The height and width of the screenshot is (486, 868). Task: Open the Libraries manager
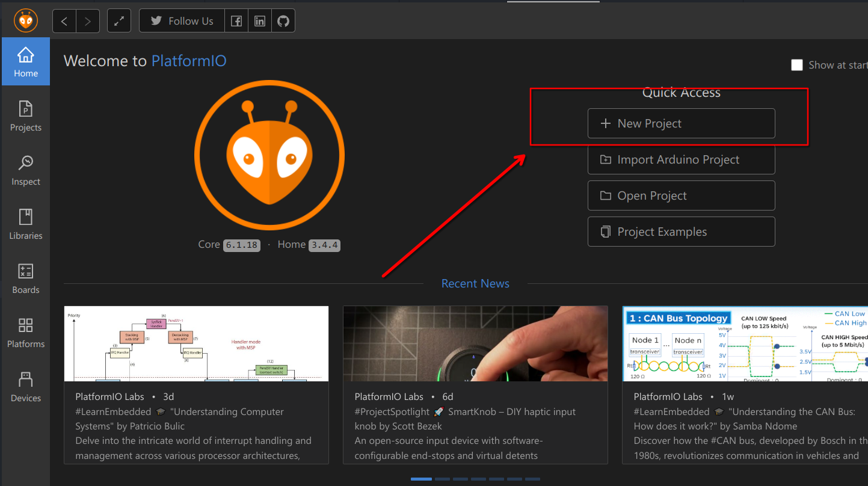click(x=25, y=224)
